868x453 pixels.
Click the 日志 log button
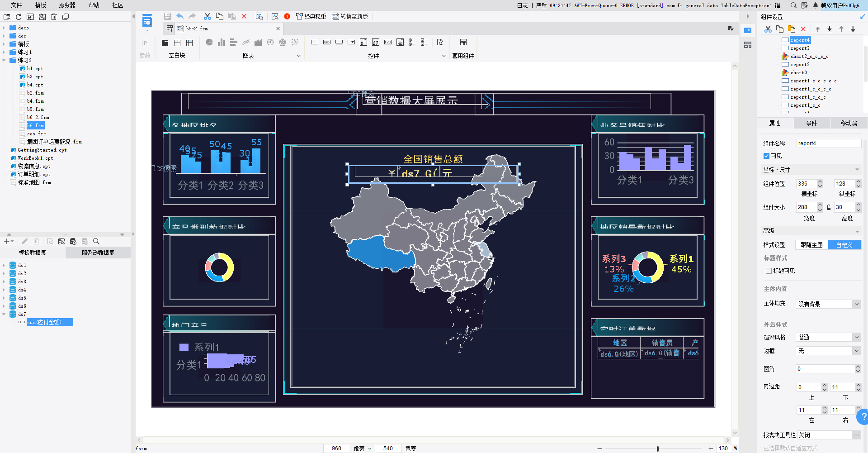(522, 5)
